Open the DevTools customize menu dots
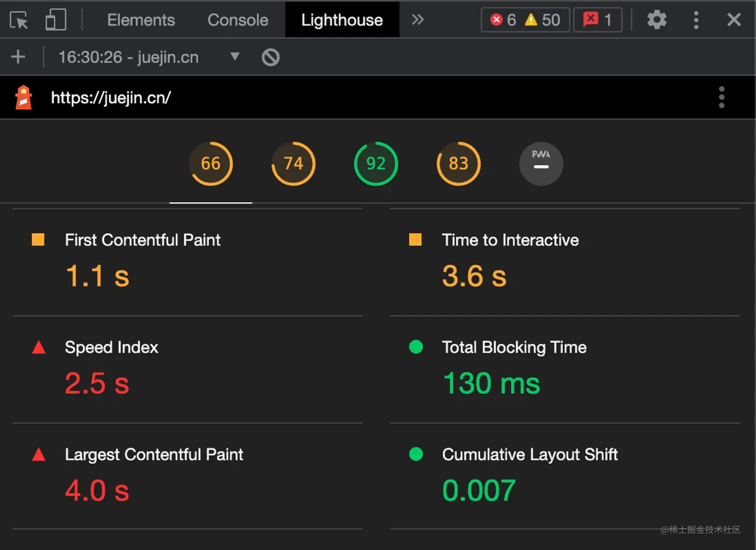 pyautogui.click(x=696, y=20)
